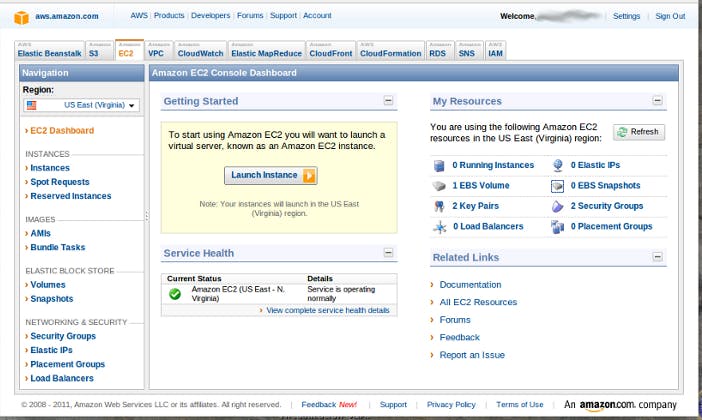Click the Load Balancers icon
Image resolution: width=702 pixels, height=420 pixels.
(x=440, y=227)
